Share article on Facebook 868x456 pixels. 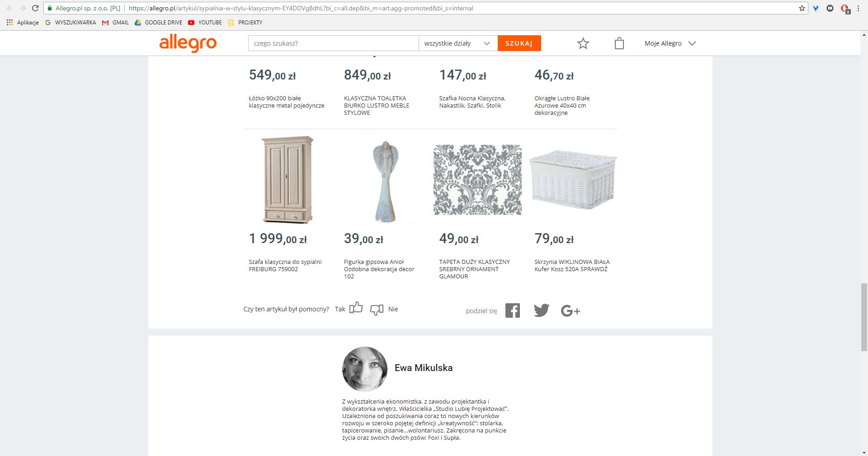click(x=513, y=310)
